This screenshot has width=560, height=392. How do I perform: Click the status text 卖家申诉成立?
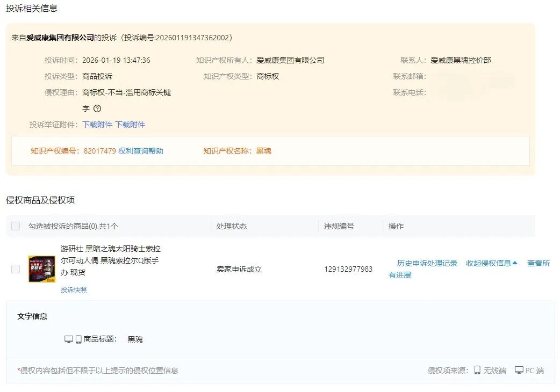[239, 270]
